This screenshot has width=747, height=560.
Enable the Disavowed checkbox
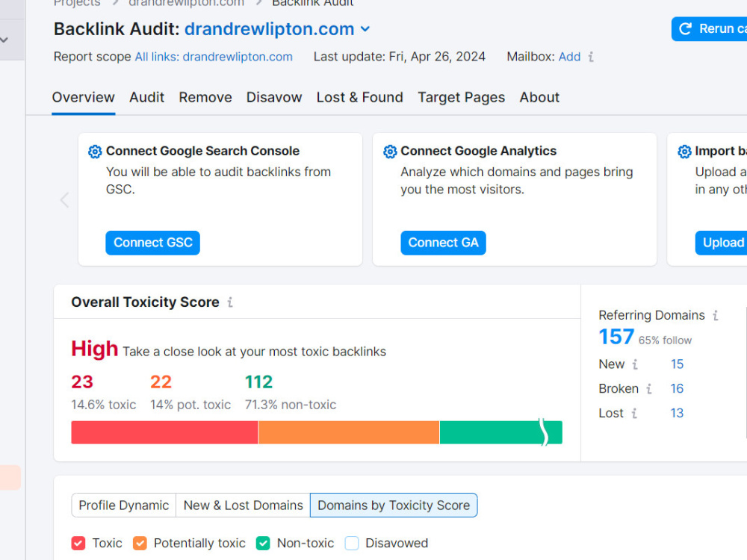click(352, 543)
